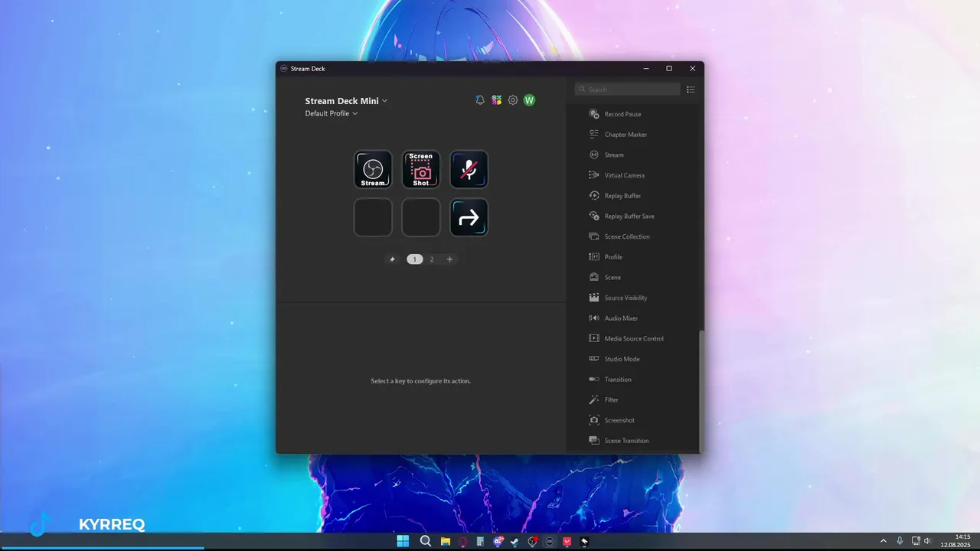This screenshot has width=980, height=551.
Task: Open the notifications bell
Action: coord(480,100)
